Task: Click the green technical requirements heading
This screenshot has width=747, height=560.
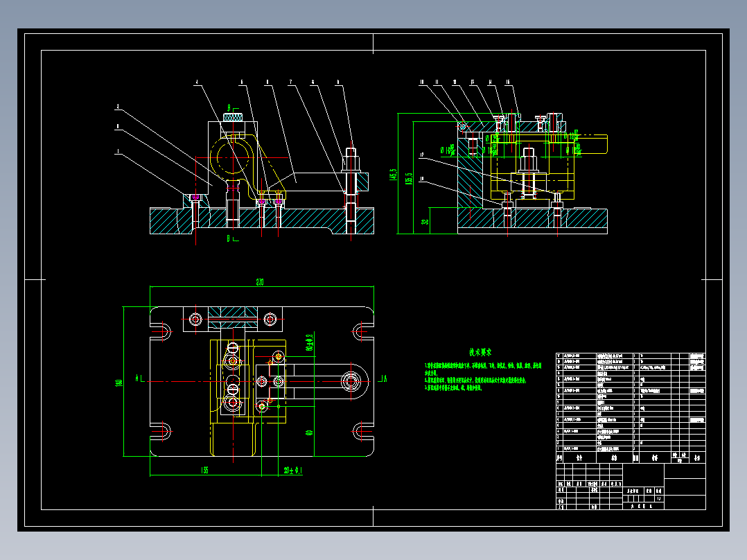Action: [x=480, y=352]
